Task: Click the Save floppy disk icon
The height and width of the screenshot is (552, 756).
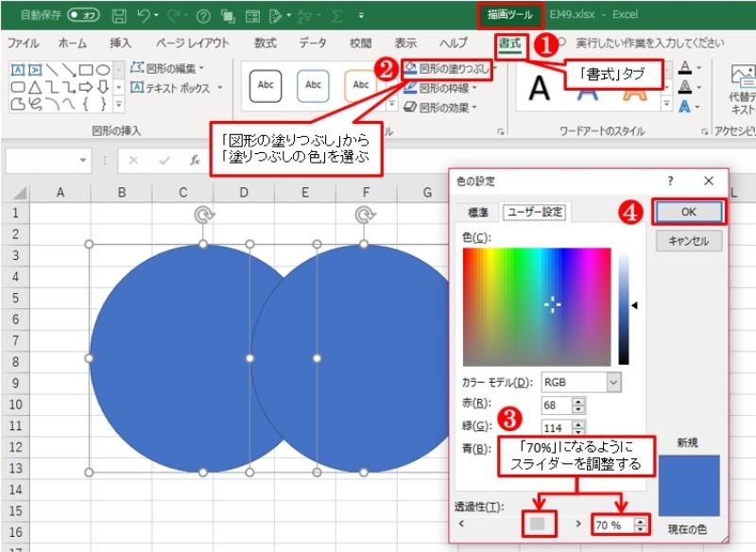Action: coord(119,16)
